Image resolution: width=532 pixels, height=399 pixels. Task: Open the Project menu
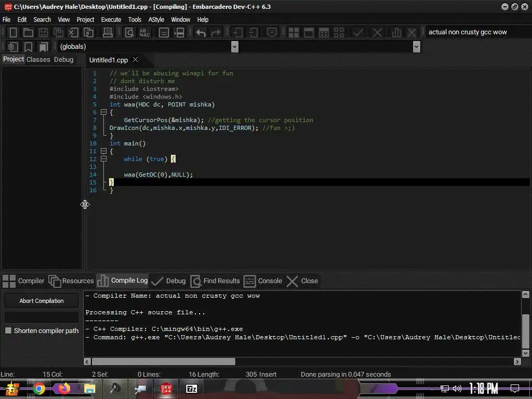coord(85,19)
